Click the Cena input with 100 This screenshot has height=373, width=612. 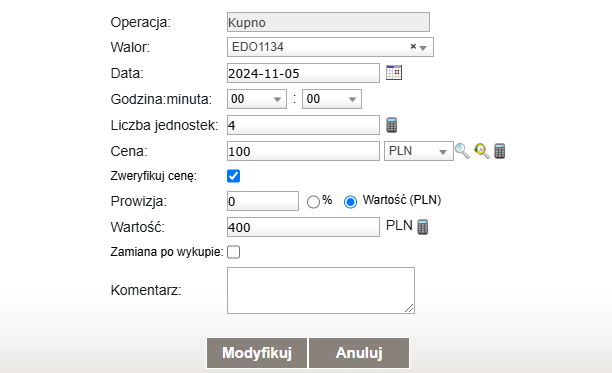[303, 151]
